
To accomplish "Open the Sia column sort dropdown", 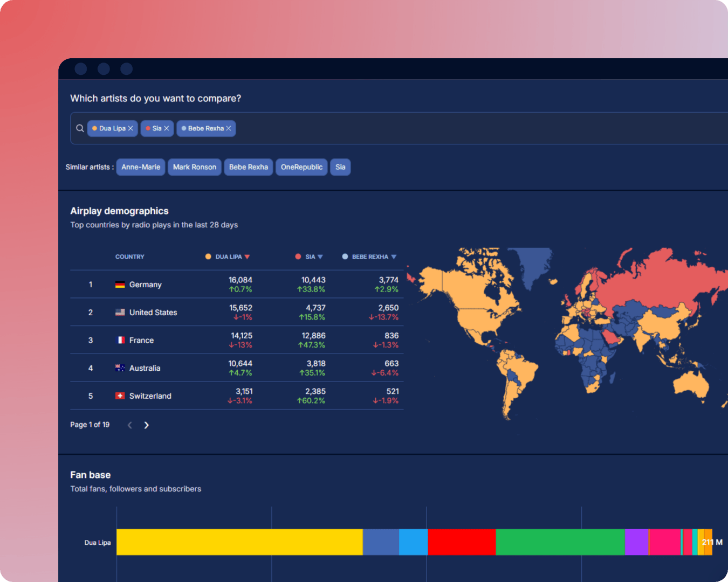I will (321, 257).
